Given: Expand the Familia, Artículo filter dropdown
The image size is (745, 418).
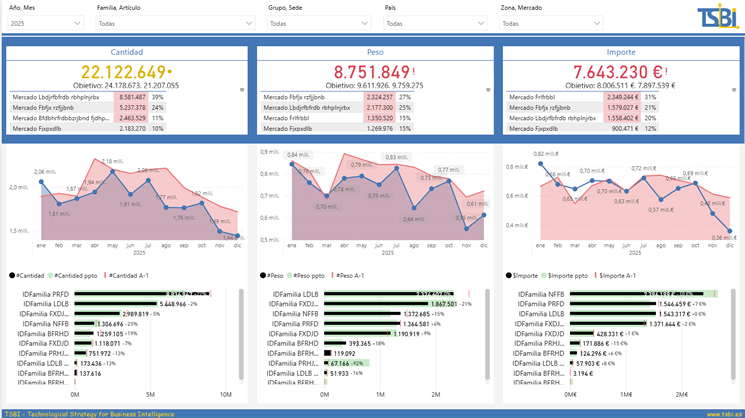Looking at the screenshot, I should 175,23.
